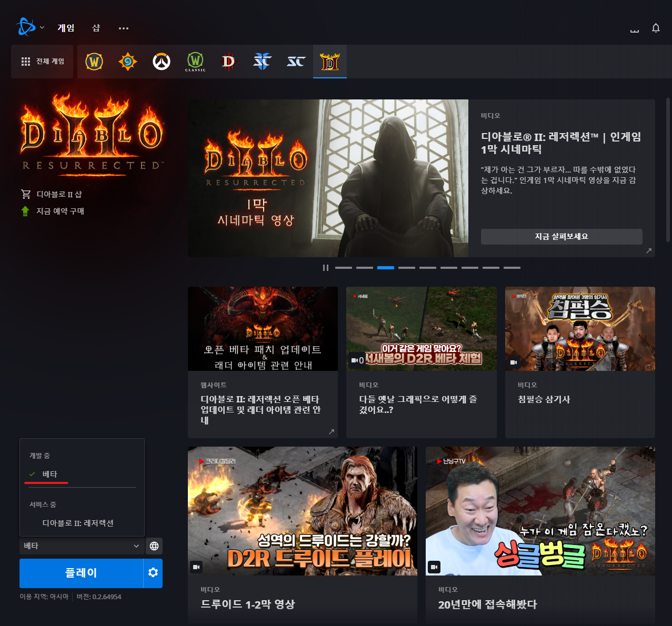672x626 pixels.
Task: Click external link arrow on 웹사이트 card
Action: [332, 432]
